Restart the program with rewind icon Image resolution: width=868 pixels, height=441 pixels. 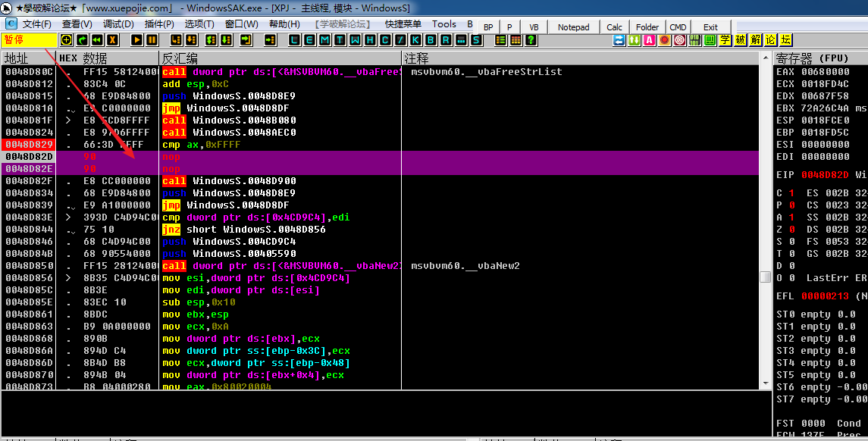(98, 40)
